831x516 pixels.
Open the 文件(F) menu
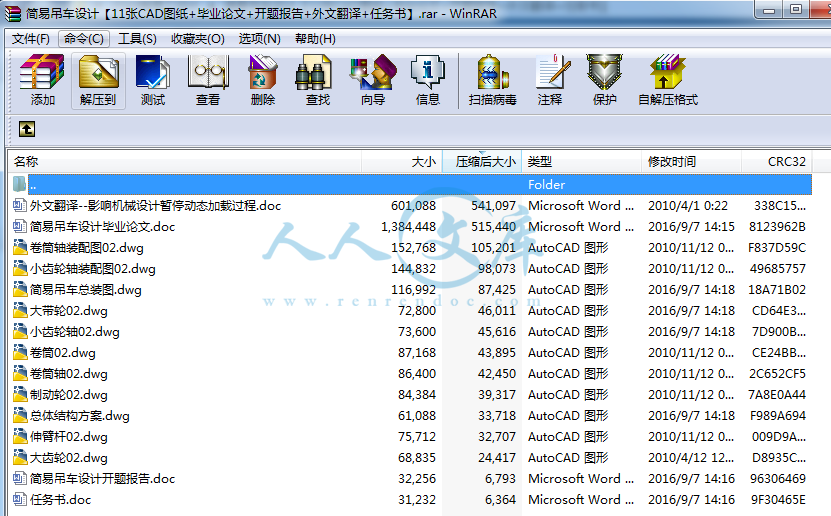click(x=31, y=39)
